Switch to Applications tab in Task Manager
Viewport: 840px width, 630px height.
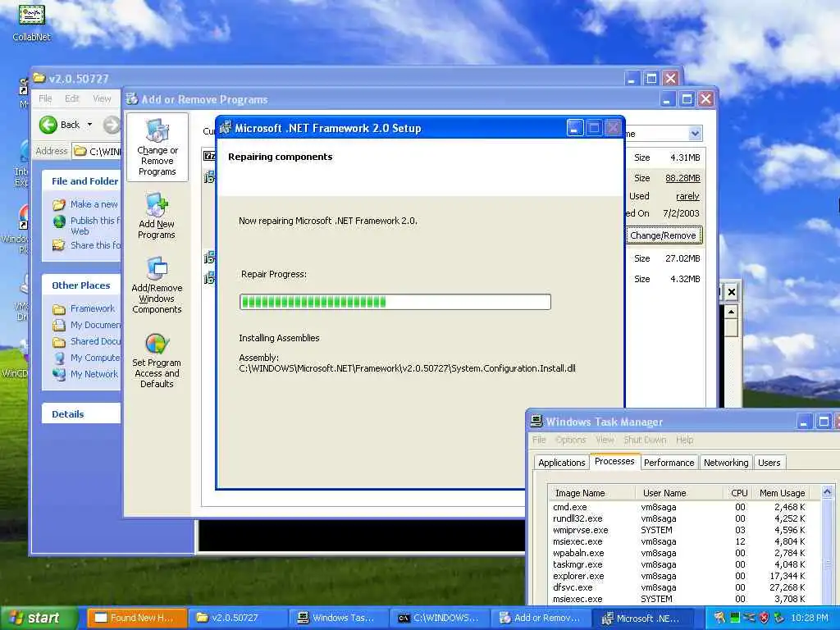[x=561, y=463]
